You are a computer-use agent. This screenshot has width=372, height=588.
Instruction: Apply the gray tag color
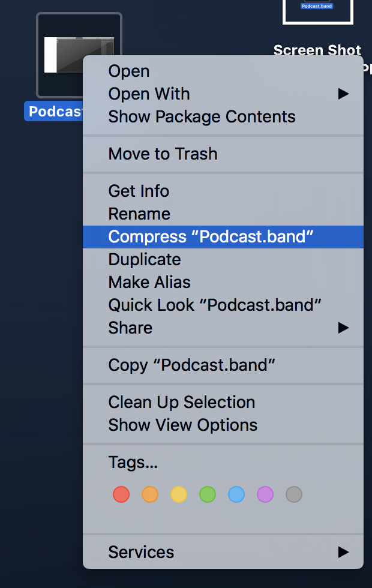pos(294,494)
